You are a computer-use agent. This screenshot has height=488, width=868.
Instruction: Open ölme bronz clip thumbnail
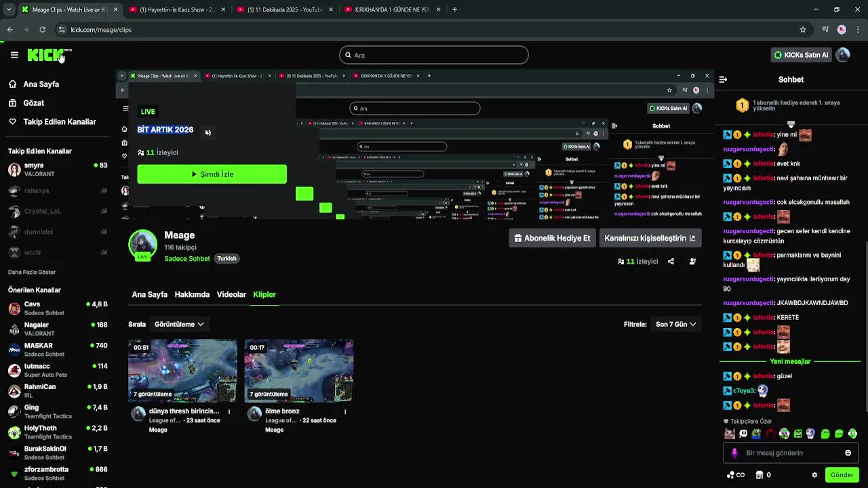coord(299,371)
